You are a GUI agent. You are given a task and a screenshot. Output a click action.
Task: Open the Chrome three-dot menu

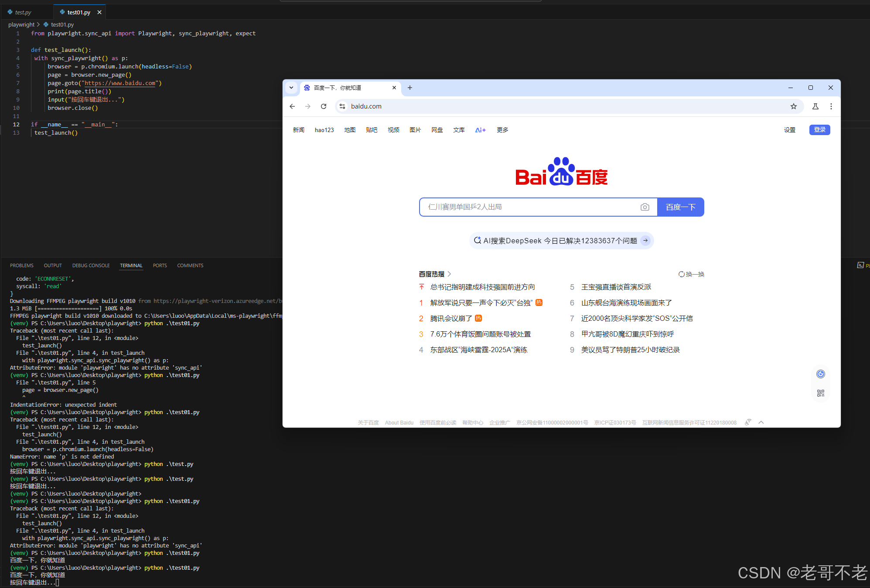point(831,106)
